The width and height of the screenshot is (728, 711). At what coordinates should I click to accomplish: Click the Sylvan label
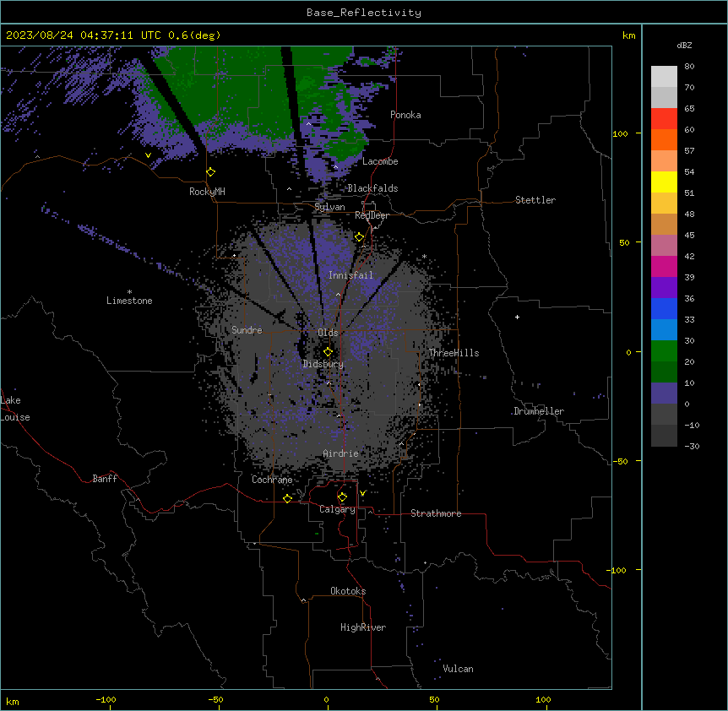pos(329,207)
